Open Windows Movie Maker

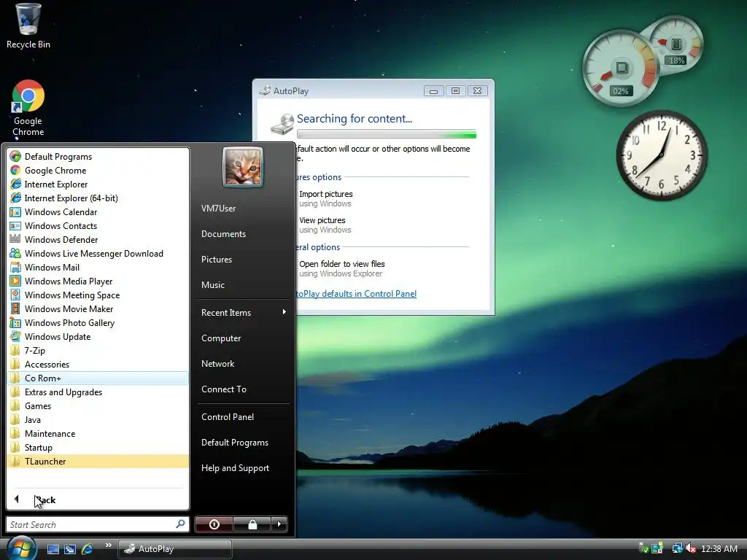[x=98, y=308]
